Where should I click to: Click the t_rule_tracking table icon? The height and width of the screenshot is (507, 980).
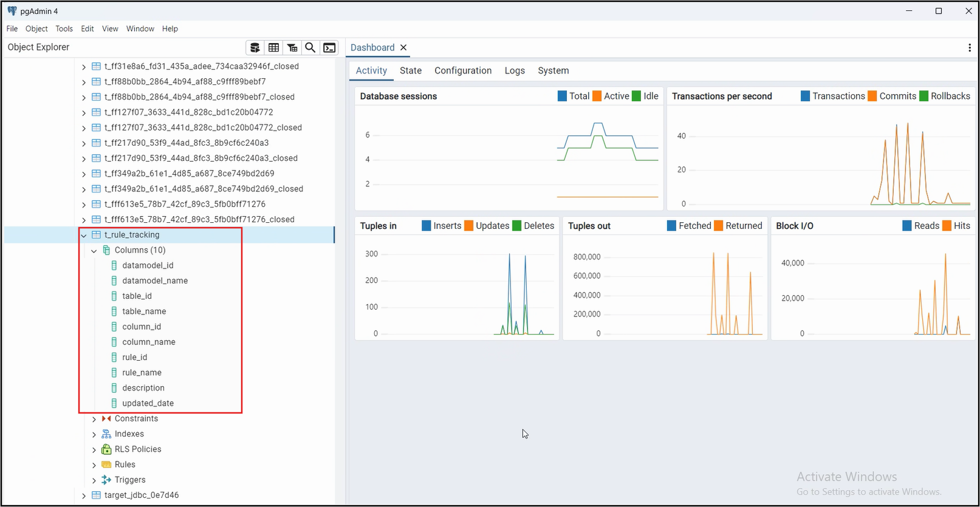click(96, 235)
